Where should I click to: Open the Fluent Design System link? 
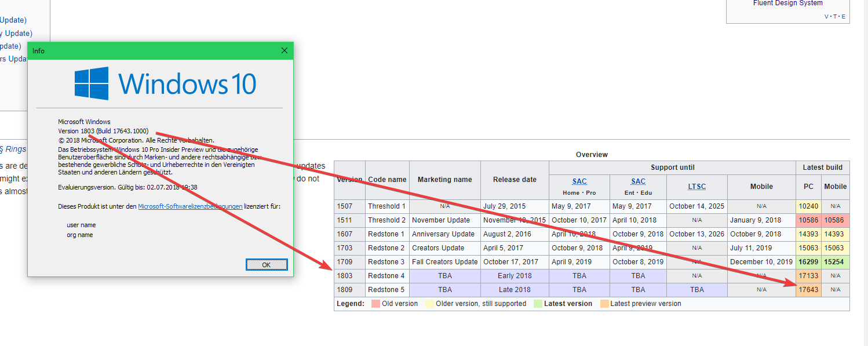tap(787, 3)
